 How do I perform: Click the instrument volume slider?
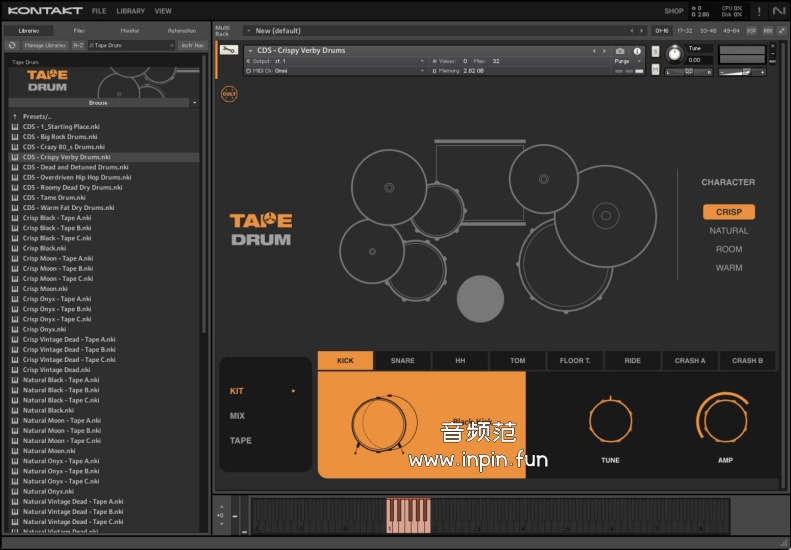click(742, 70)
